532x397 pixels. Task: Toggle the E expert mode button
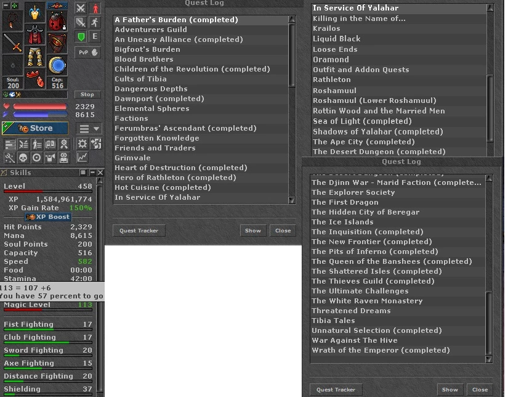pyautogui.click(x=95, y=36)
